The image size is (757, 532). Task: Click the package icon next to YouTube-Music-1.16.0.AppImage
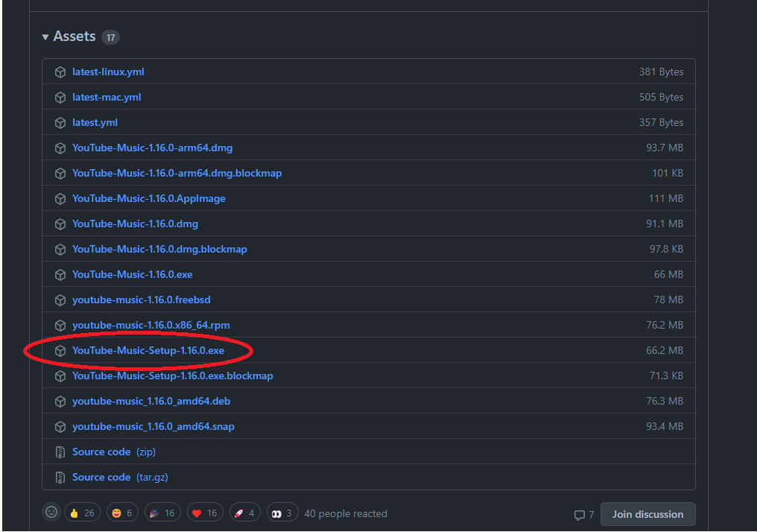point(60,198)
